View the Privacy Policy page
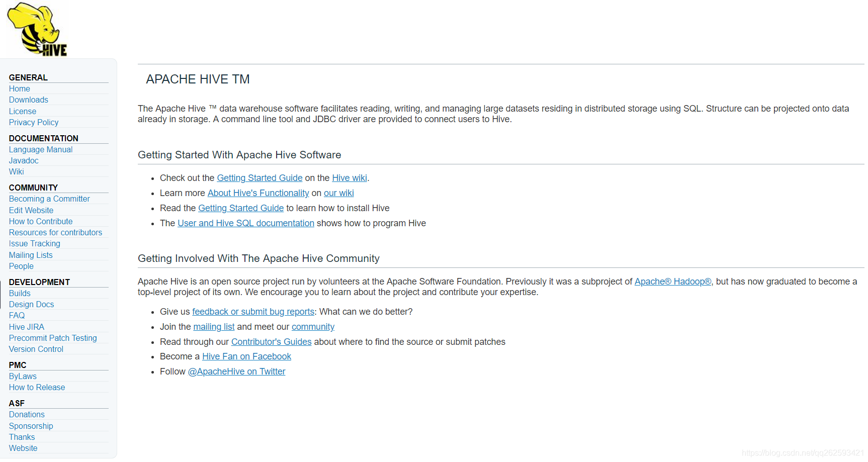Viewport: 868px width, 462px height. pyautogui.click(x=34, y=122)
